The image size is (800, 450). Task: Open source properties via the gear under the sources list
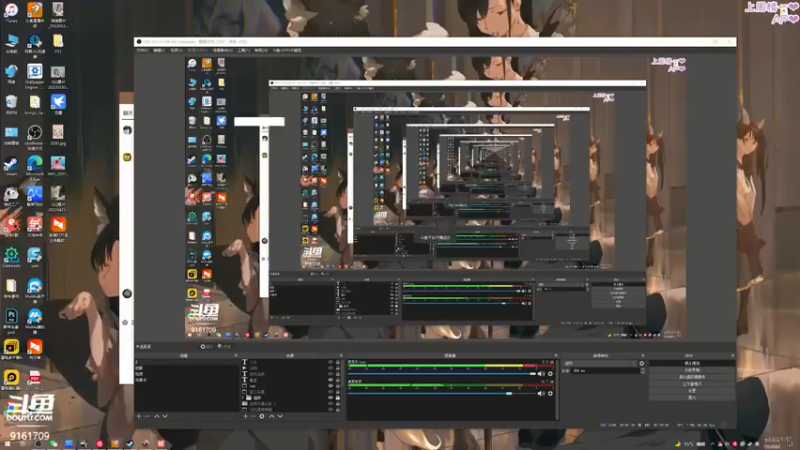pyautogui.click(x=262, y=416)
